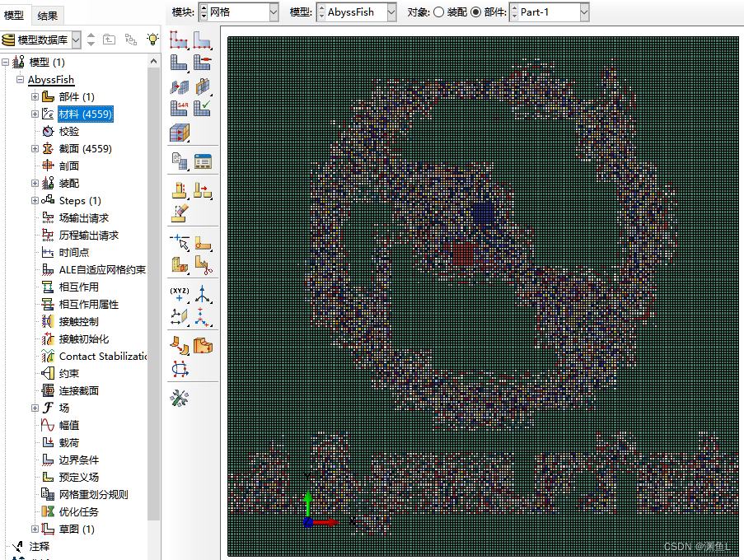This screenshot has width=744, height=560.
Task: Expand the 装配 tree node
Action: 35,183
